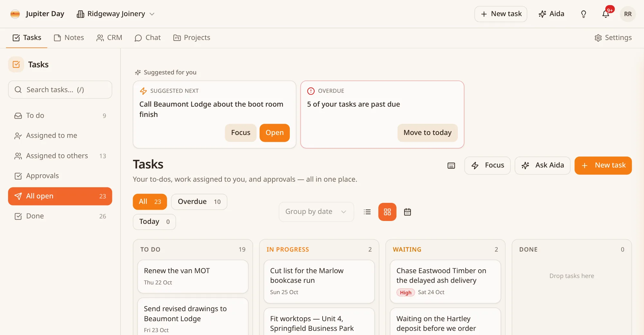Select All open in sidebar
644x335 pixels.
pyautogui.click(x=60, y=196)
